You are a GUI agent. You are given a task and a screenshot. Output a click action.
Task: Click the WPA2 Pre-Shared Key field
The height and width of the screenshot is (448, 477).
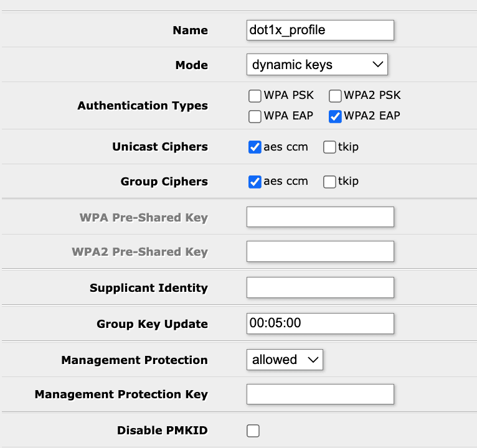click(x=320, y=251)
